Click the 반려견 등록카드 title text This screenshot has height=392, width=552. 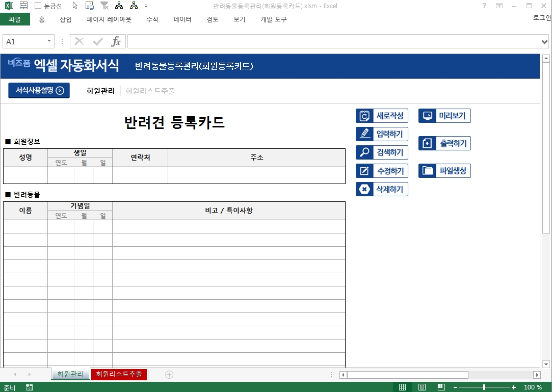point(175,122)
